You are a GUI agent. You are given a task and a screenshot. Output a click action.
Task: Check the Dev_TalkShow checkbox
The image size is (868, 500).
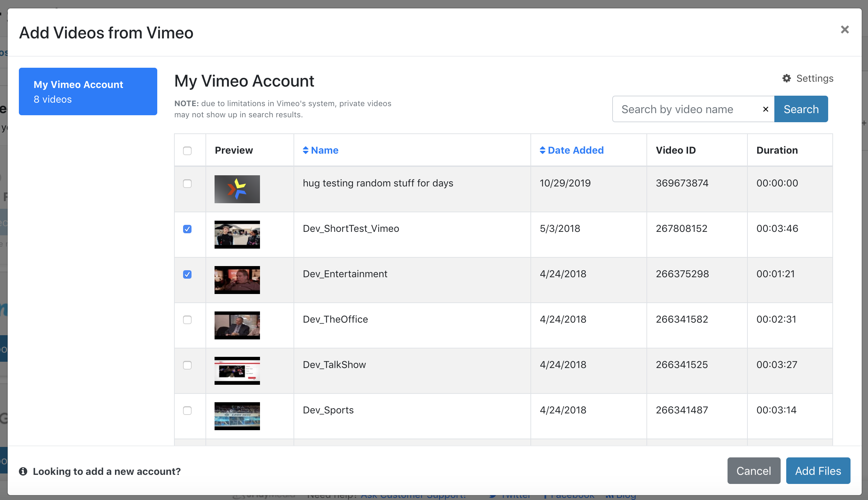point(187,365)
